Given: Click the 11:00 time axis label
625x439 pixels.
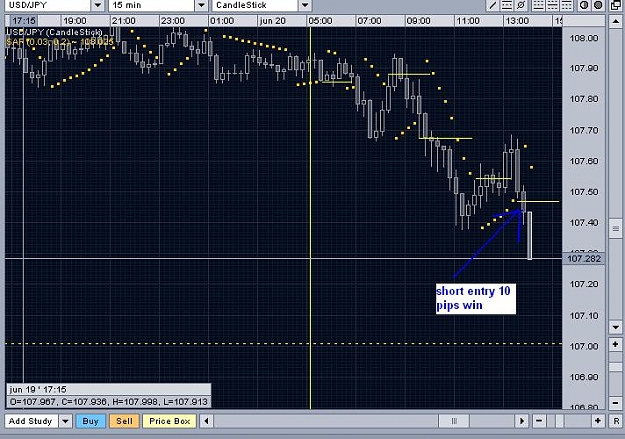Looking at the screenshot, I should (468, 21).
